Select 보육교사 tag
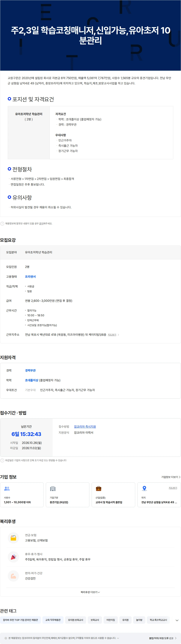 coord(95,620)
